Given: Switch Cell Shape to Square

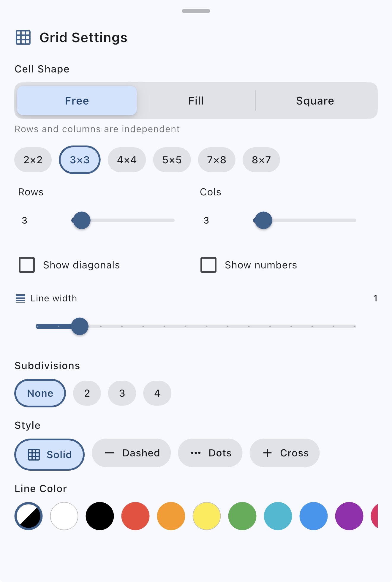Looking at the screenshot, I should tap(315, 101).
